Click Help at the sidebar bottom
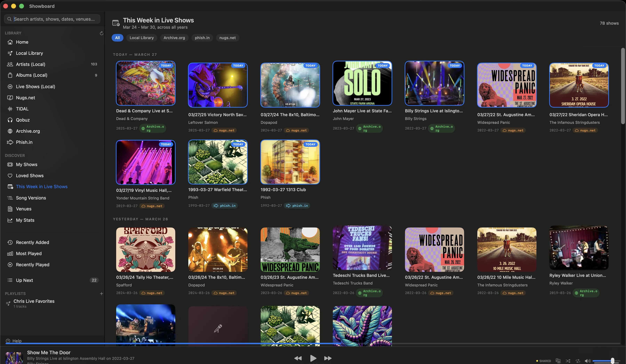 click(x=17, y=341)
